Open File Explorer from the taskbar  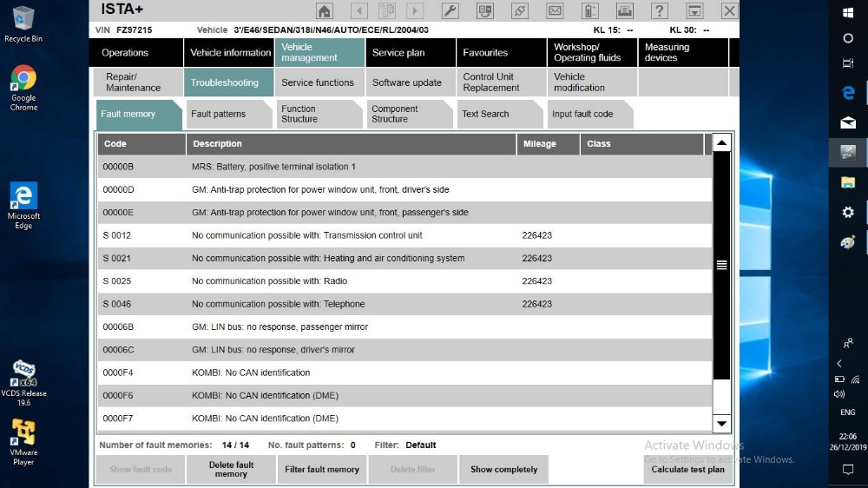point(848,182)
